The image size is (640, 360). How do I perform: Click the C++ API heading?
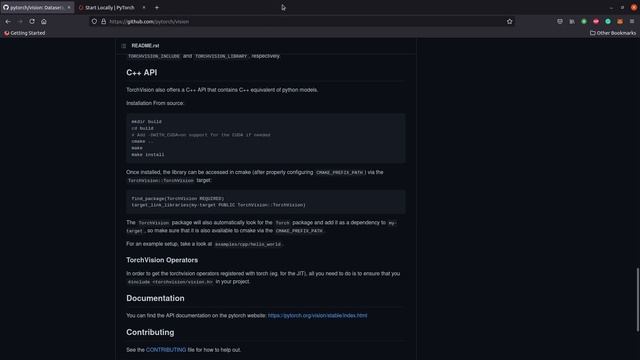pos(142,73)
